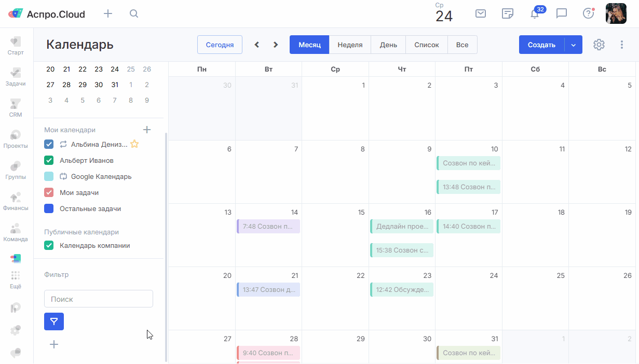Click the Аспро.Cloud logo
This screenshot has width=639, height=364.
coord(47,14)
